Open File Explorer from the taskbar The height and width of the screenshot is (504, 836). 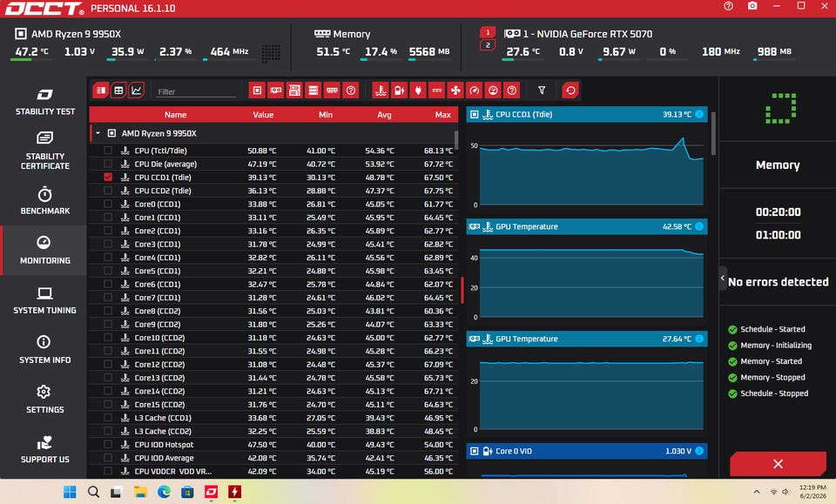pos(140,492)
